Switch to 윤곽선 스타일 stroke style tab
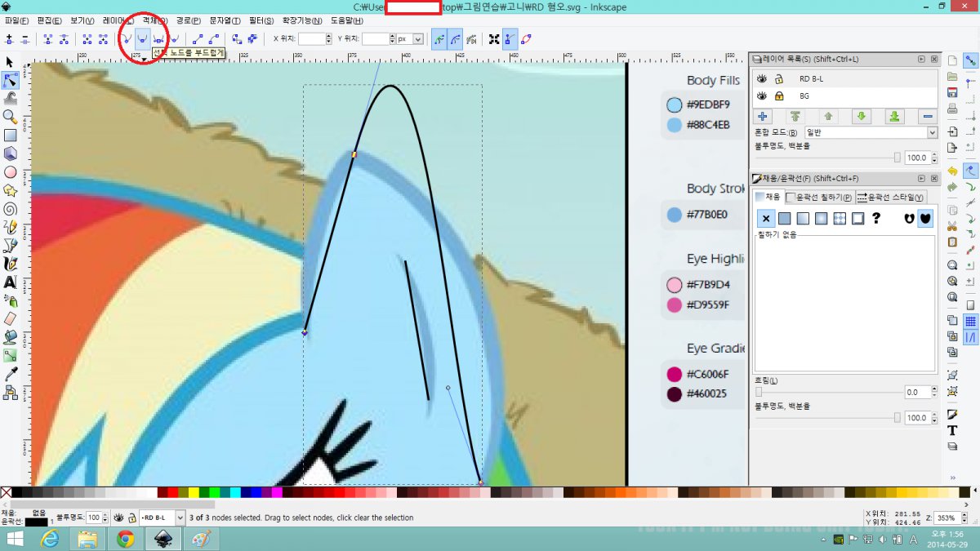 pos(890,197)
